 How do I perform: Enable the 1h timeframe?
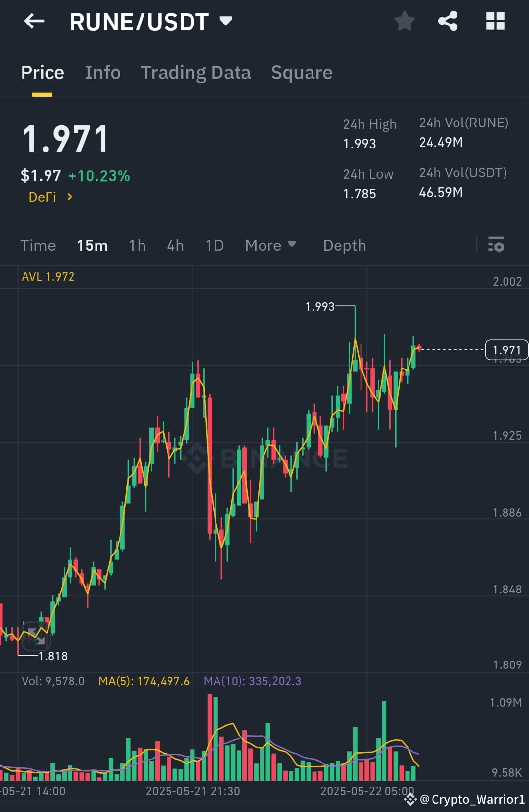[137, 245]
